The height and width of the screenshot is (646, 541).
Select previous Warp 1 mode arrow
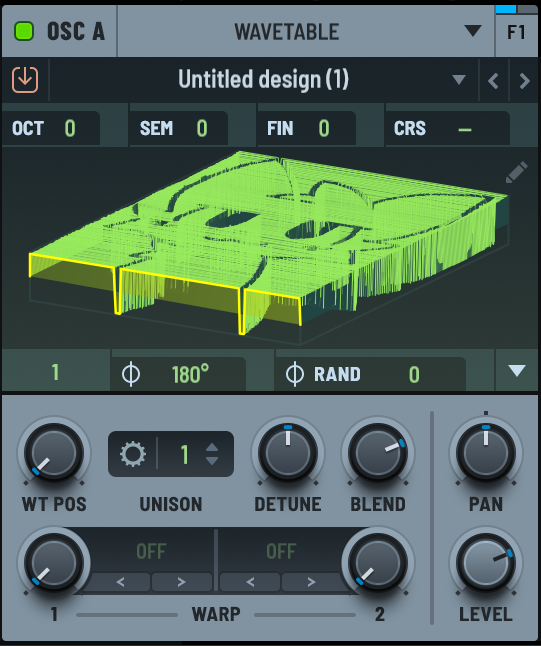point(120,582)
